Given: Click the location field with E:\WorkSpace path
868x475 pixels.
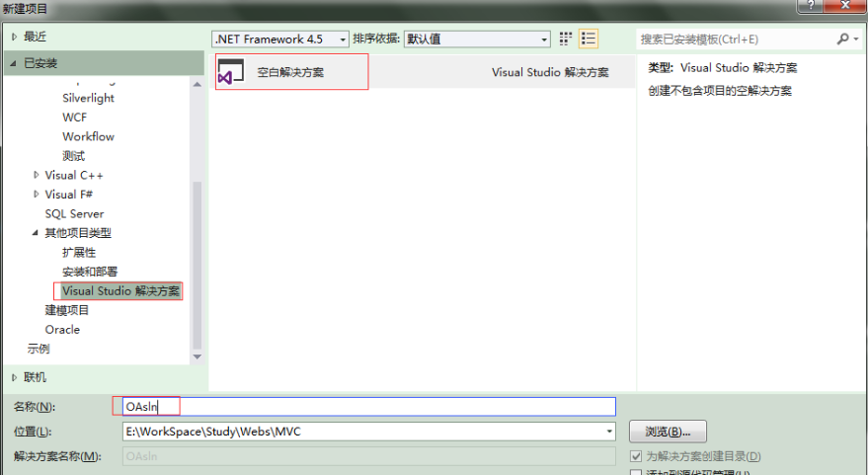Looking at the screenshot, I should click(x=369, y=432).
